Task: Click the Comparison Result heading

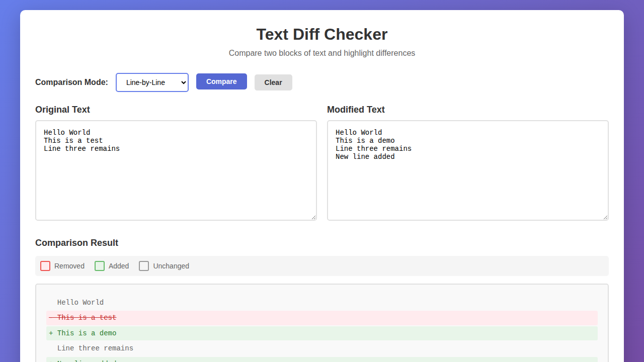Action: 76,243
